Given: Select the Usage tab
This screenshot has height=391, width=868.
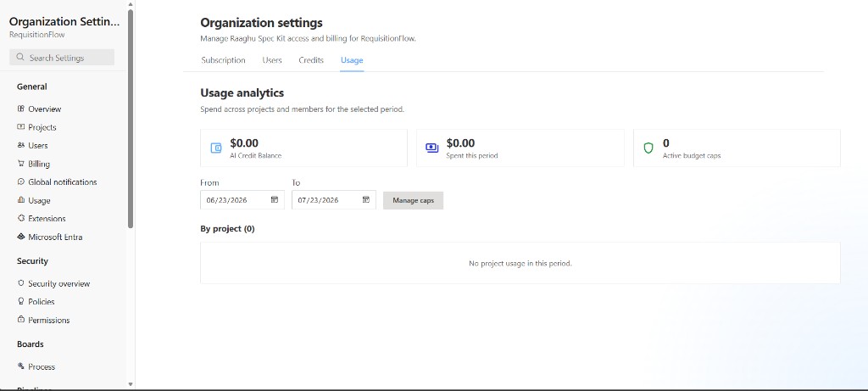Looking at the screenshot, I should [x=352, y=60].
